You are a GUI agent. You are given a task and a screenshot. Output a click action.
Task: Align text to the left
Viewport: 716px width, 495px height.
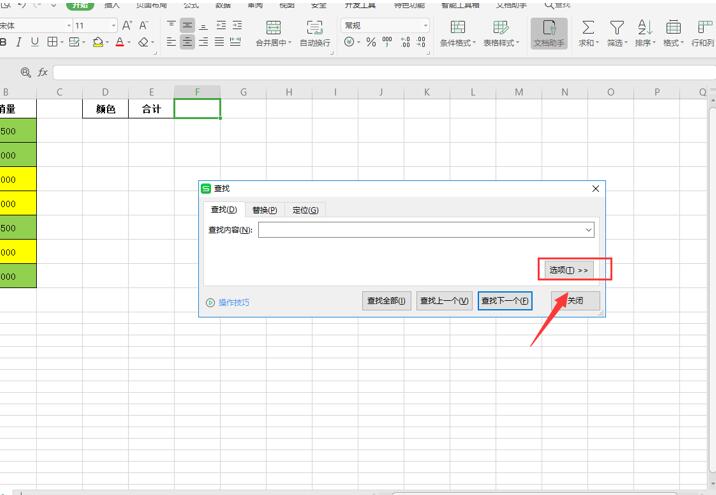pos(171,42)
